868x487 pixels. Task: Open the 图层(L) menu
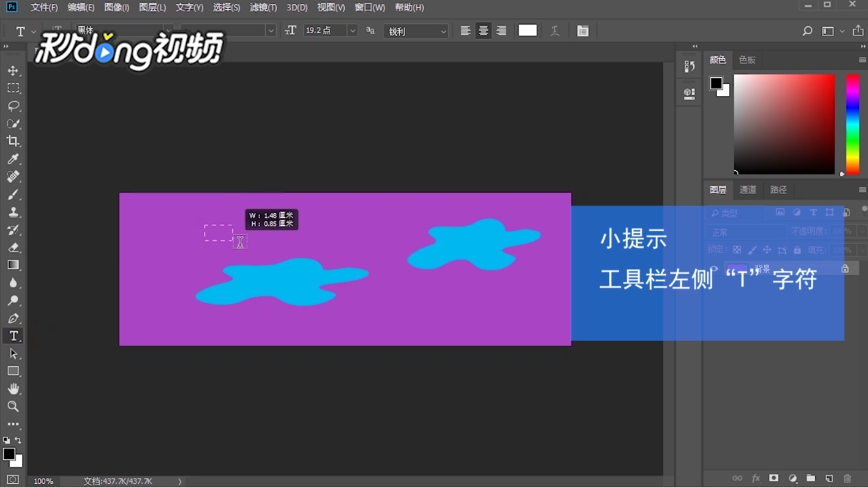(x=152, y=8)
